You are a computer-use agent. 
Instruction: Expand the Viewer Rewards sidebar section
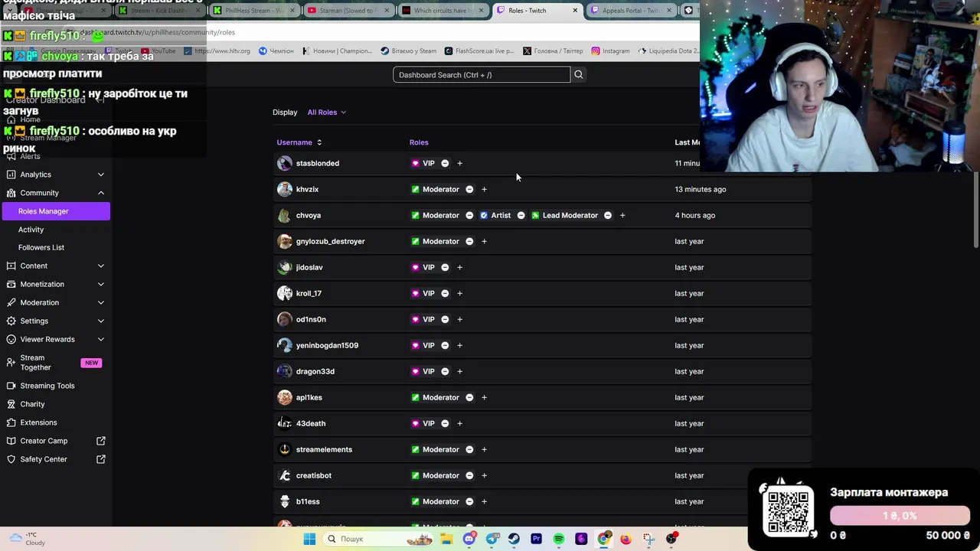(100, 339)
